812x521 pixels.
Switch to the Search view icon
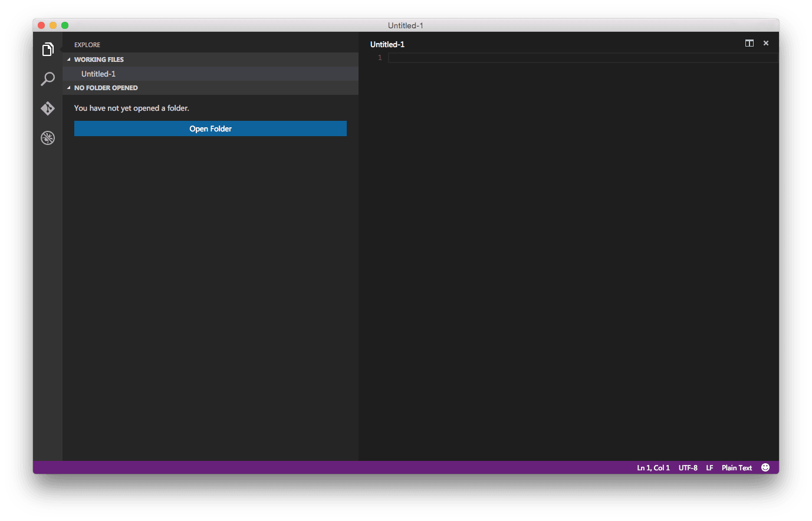point(48,79)
